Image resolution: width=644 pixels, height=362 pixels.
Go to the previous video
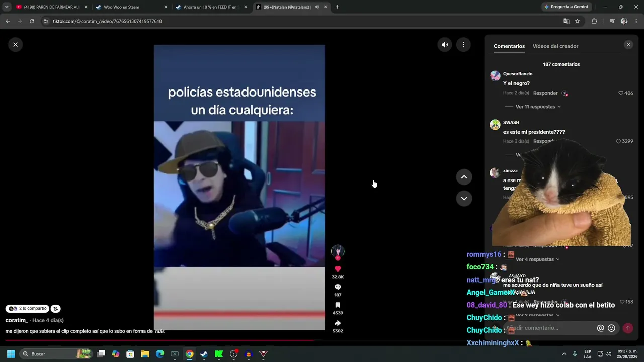click(464, 177)
